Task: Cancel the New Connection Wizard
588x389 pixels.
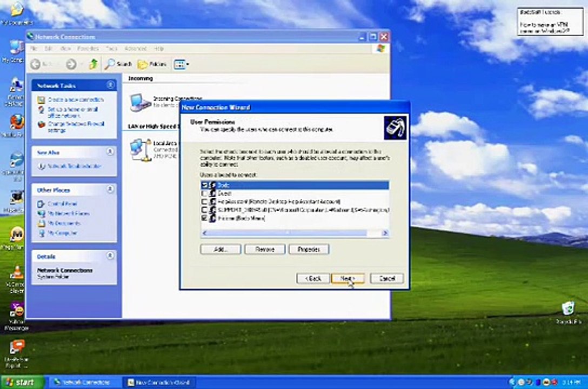Action: tap(386, 278)
